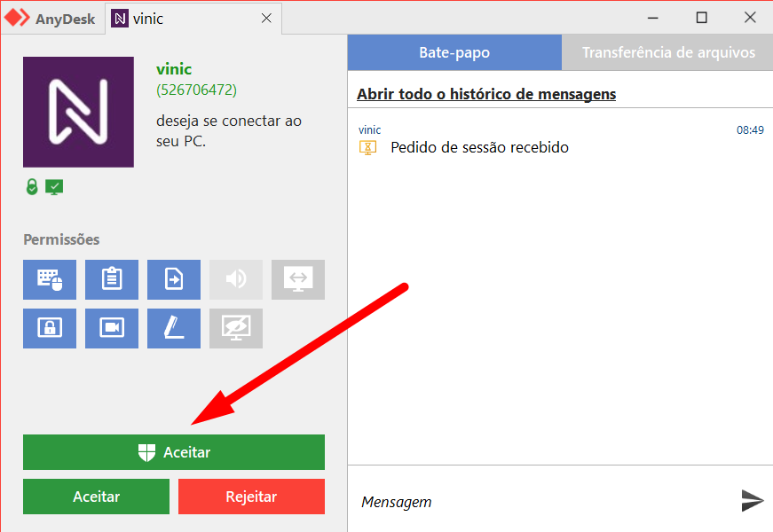Click the shielded Aceitar button with elevation
Image resolution: width=773 pixels, height=532 pixels.
coord(174,452)
